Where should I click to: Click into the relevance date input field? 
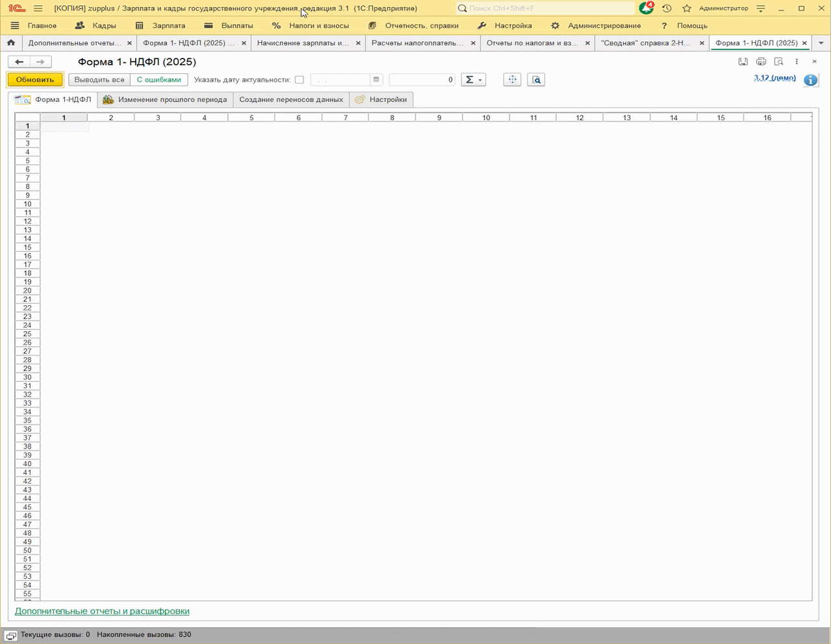[x=340, y=80]
